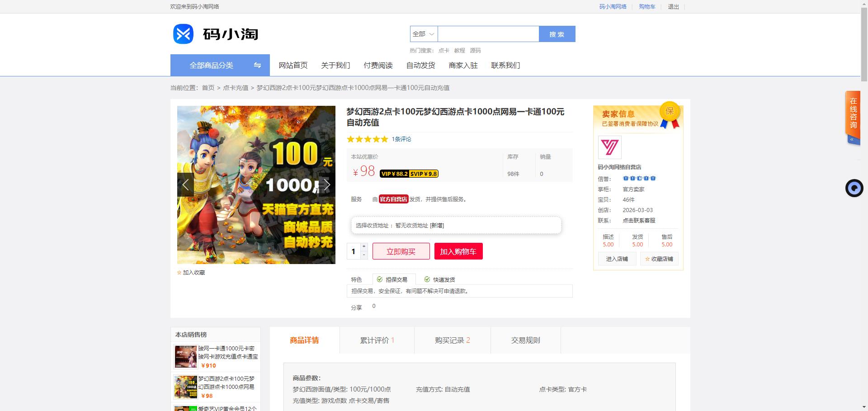
Task: Click the next arrow on product image carousel
Action: [327, 184]
